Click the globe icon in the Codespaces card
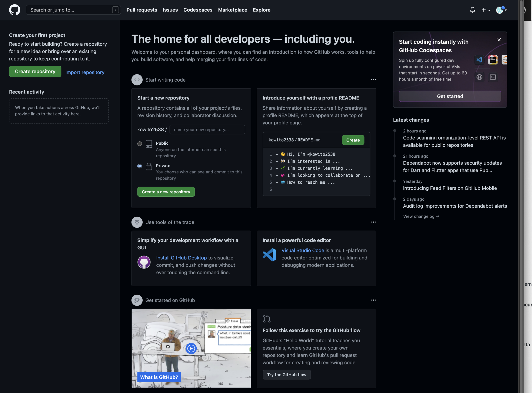Screen dimensions: 532x393 point(479,77)
